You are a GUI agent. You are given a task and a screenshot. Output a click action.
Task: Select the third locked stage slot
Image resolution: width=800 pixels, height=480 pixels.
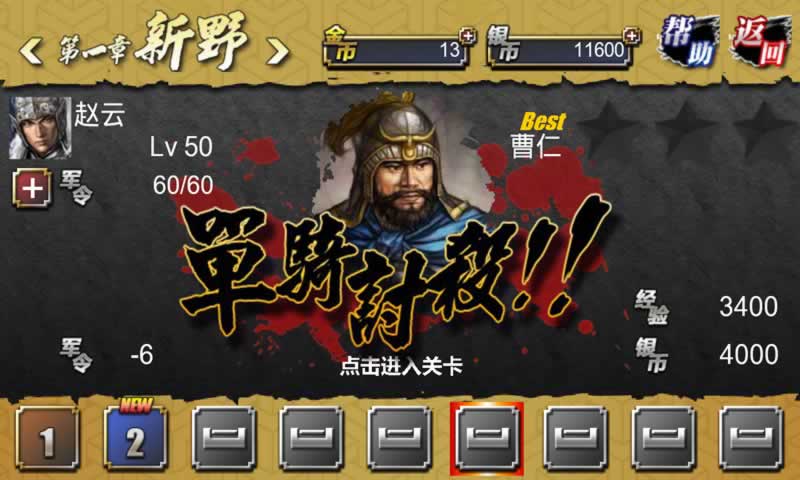pos(223,438)
